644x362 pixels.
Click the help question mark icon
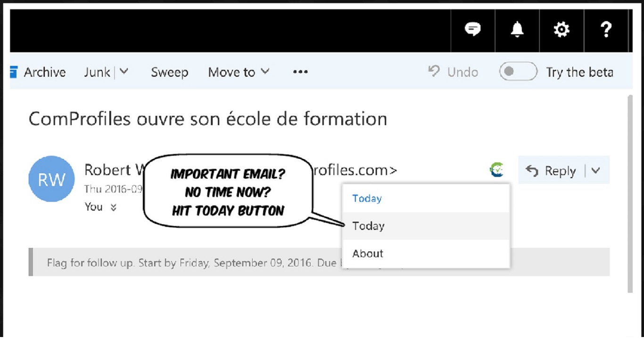point(606,30)
